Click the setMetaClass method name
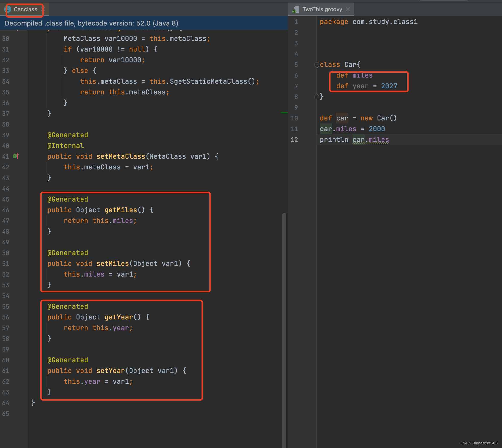The width and height of the screenshot is (502, 448). pyautogui.click(x=121, y=156)
